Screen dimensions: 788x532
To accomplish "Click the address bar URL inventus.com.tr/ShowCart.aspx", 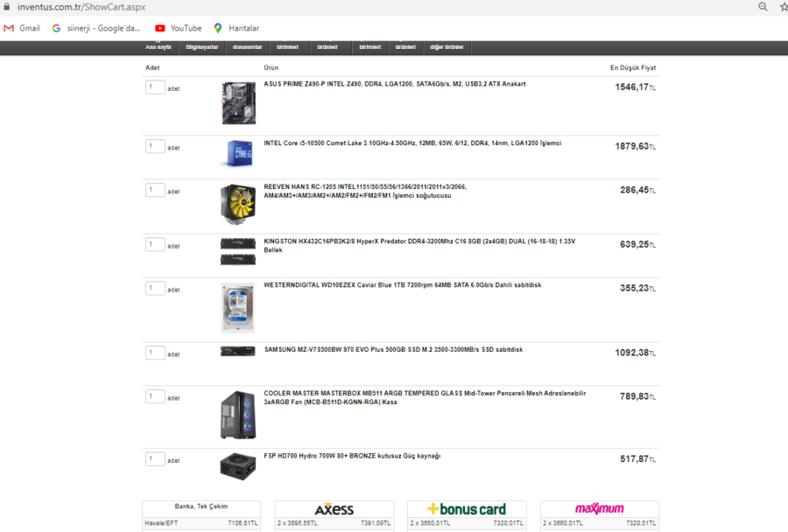I will click(x=81, y=7).
